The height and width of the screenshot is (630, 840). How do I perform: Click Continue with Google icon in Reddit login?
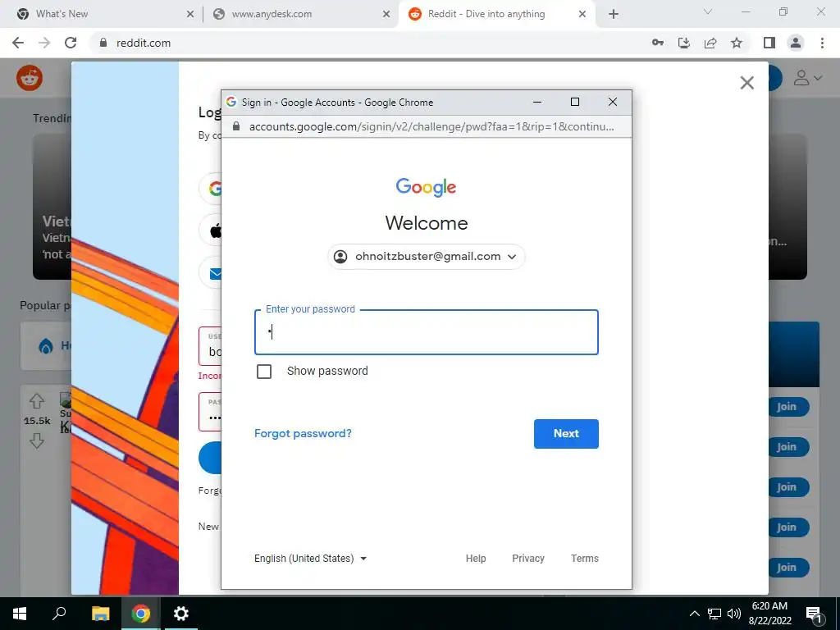(x=214, y=189)
